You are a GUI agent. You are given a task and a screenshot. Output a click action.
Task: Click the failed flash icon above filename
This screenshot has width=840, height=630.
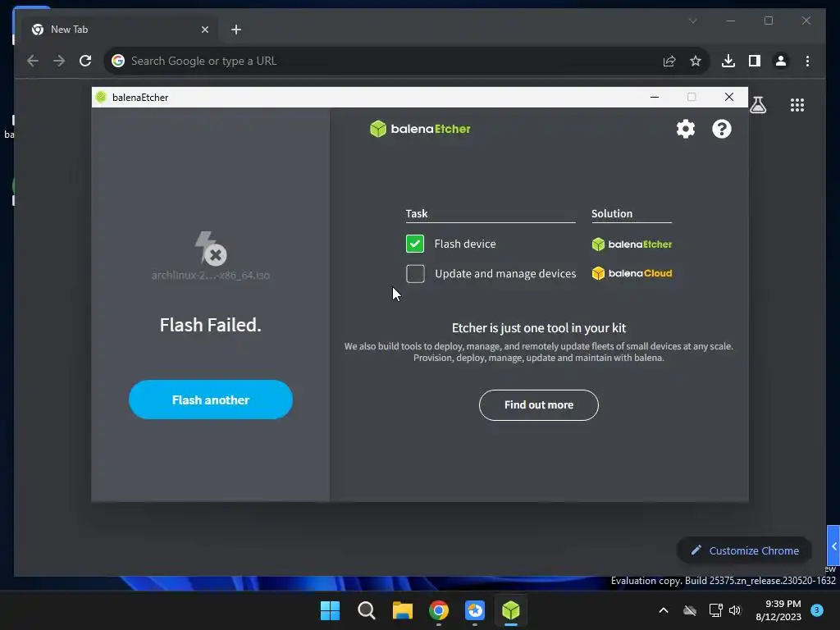(211, 248)
